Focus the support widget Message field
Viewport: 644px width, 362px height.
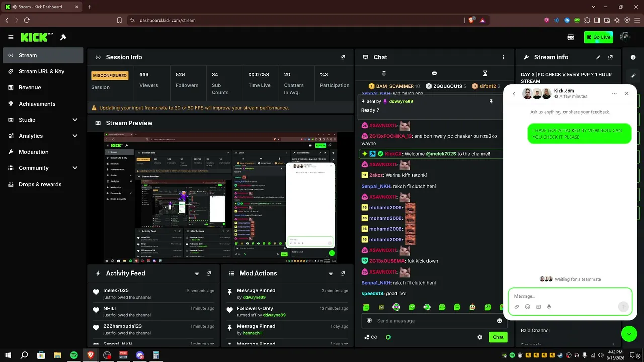coord(570,296)
